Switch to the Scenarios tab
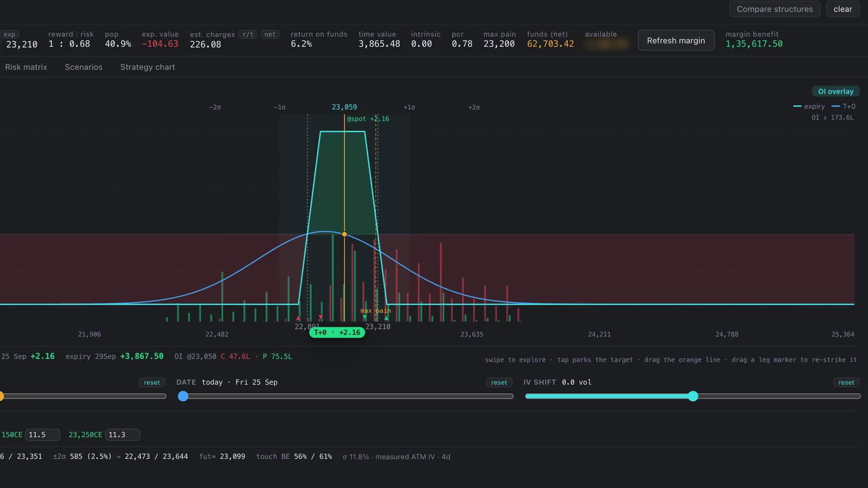The width and height of the screenshot is (868, 488). (x=84, y=67)
